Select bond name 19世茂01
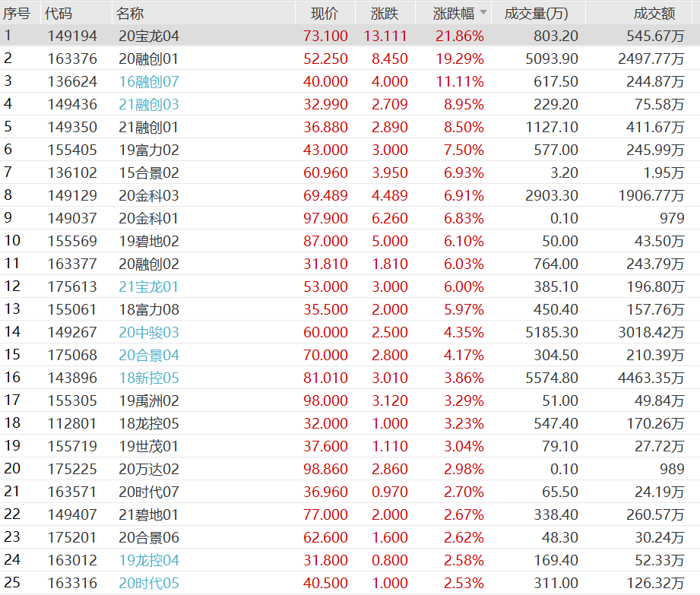700x595 pixels. pos(149,446)
